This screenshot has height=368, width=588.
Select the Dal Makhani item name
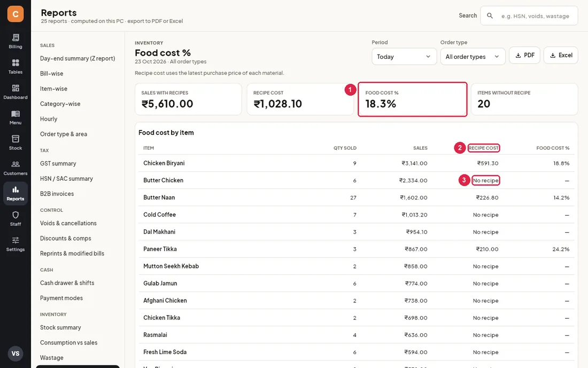coord(159,232)
